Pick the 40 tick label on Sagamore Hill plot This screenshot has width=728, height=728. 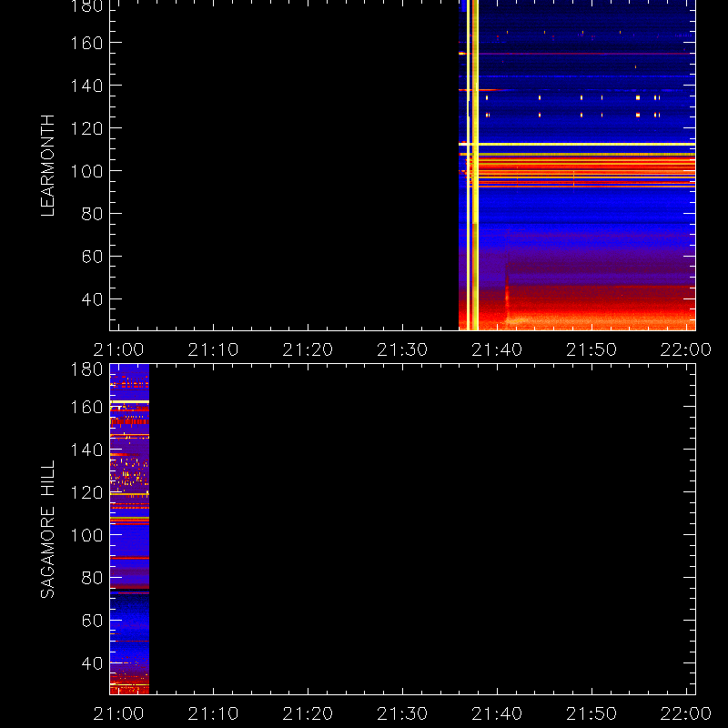point(93,663)
